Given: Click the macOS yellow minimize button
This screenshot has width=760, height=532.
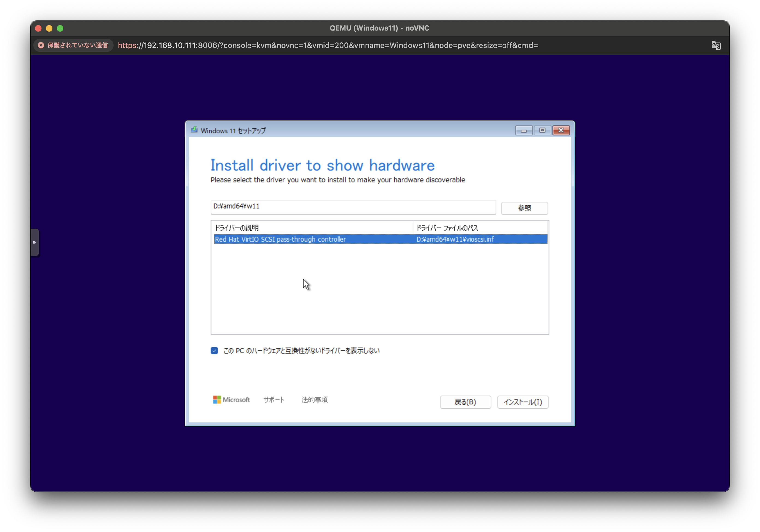Looking at the screenshot, I should [49, 28].
